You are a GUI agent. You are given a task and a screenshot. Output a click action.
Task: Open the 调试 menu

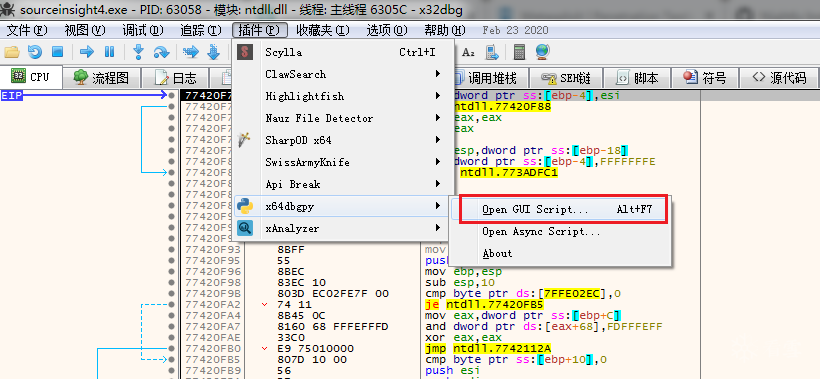point(143,30)
